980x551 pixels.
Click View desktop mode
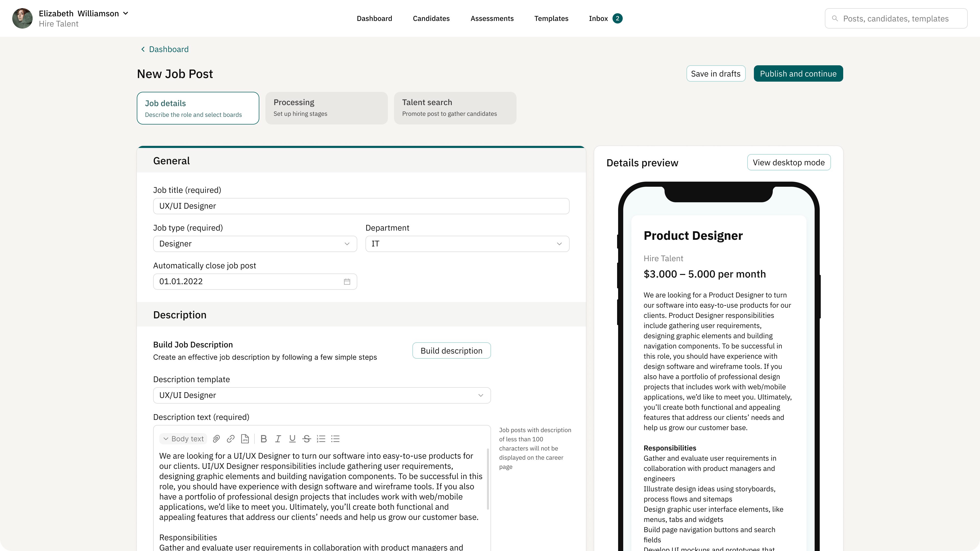pos(789,162)
